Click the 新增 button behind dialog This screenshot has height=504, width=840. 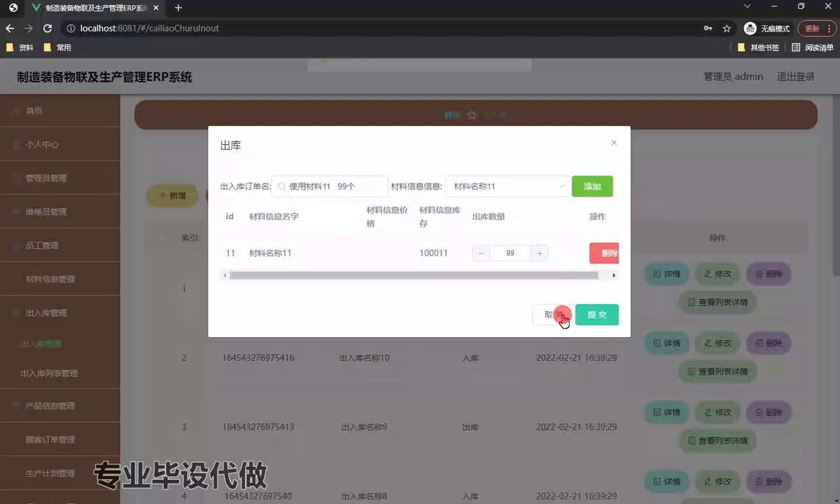(172, 196)
